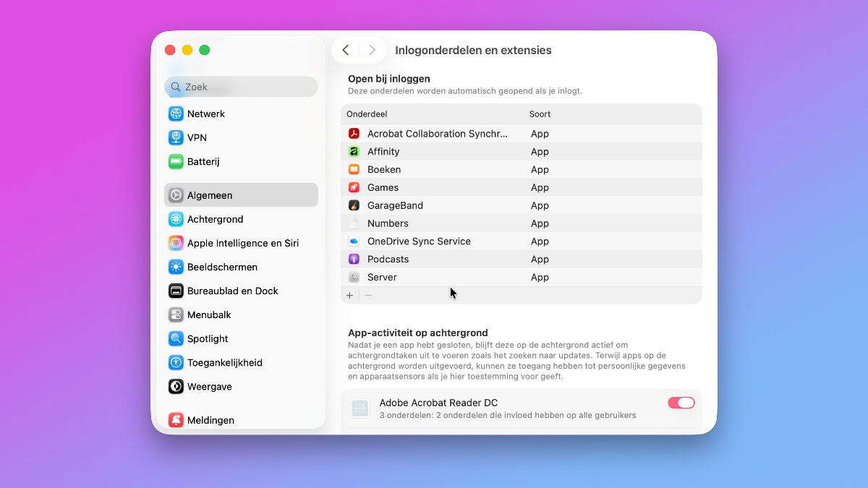Viewport: 868px width, 488px height.
Task: Disable Adobe Acrobat Reader DC background activity
Action: point(681,403)
